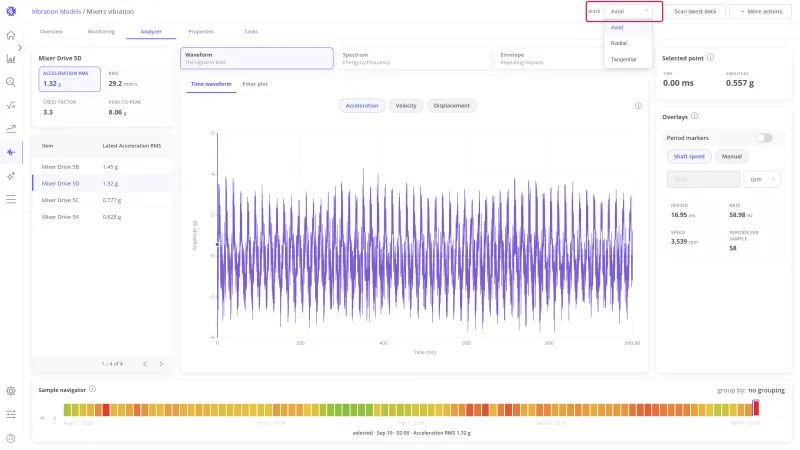Change group by no grouping option
This screenshot has height=450, width=800.
(x=766, y=390)
